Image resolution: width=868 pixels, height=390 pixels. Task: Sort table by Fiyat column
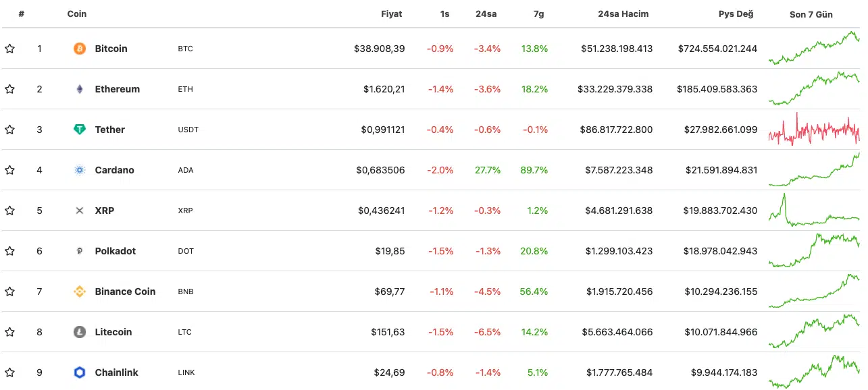391,13
